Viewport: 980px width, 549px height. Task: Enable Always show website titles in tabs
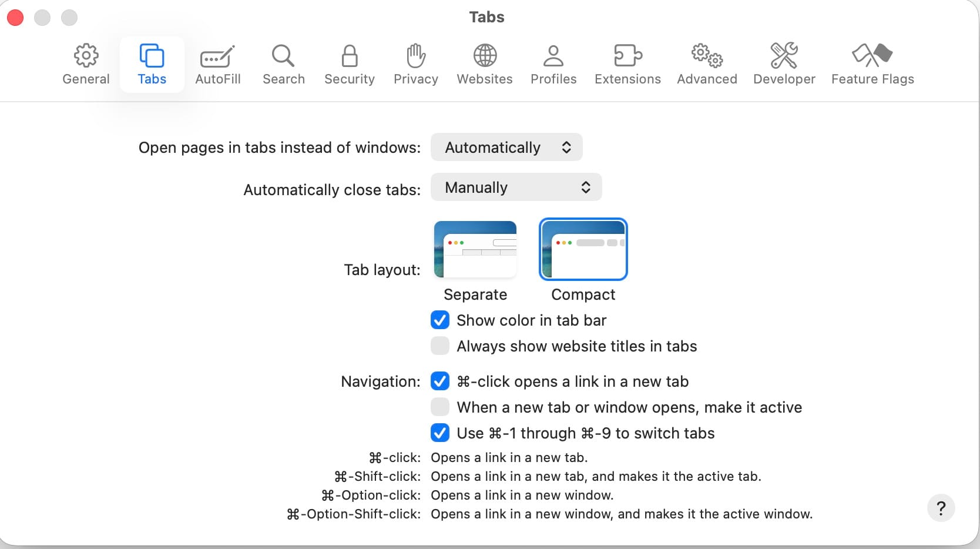pos(440,346)
